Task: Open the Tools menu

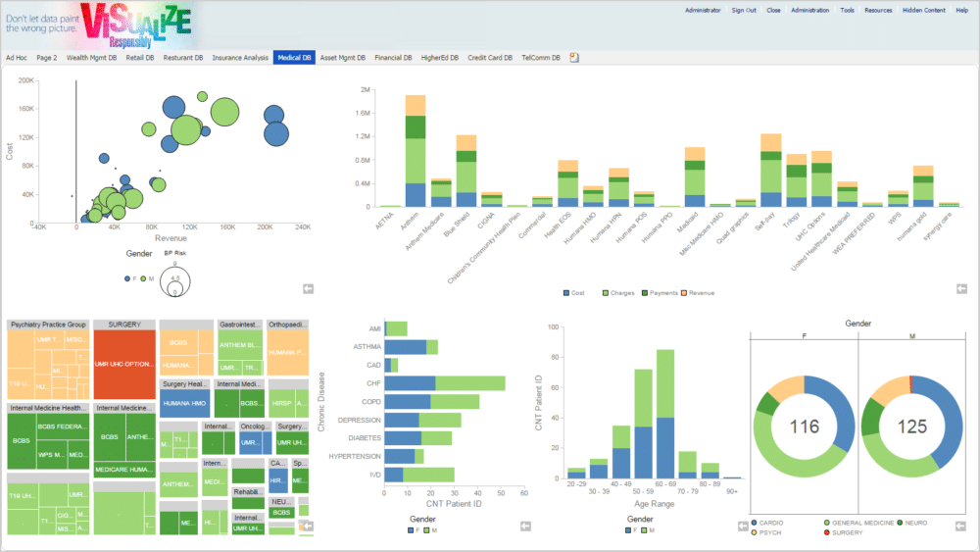Action: (847, 10)
